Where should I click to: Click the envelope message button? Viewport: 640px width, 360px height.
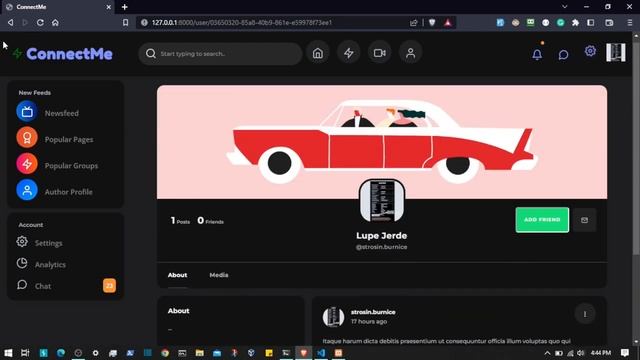click(584, 220)
